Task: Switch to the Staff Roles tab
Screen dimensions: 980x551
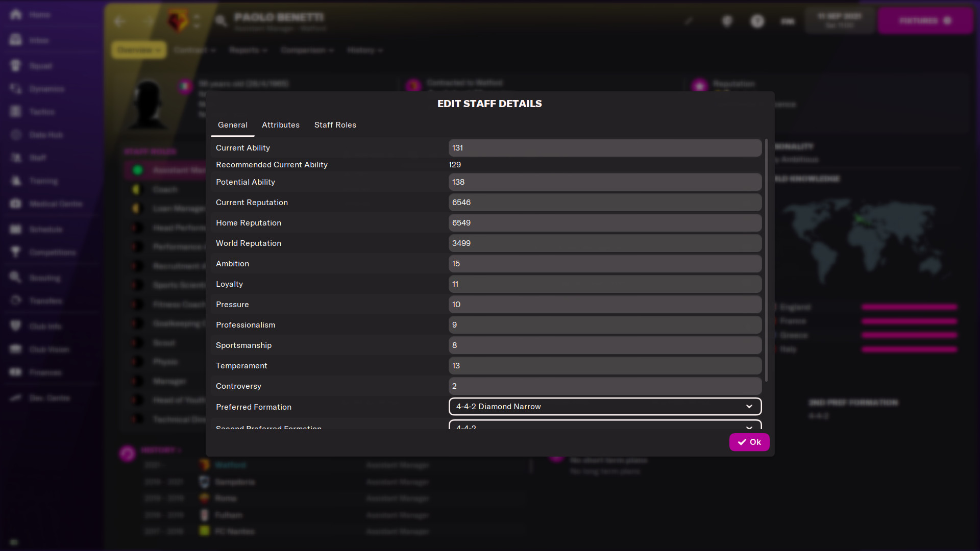Action: (x=335, y=124)
